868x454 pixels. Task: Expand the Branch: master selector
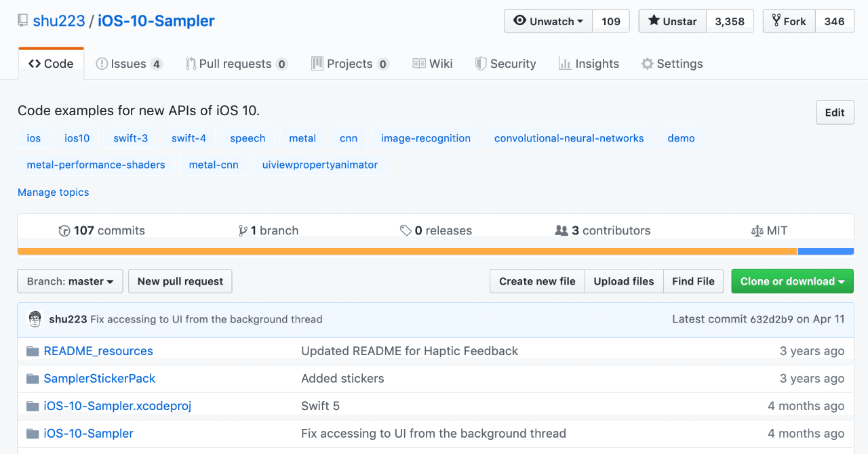tap(70, 281)
